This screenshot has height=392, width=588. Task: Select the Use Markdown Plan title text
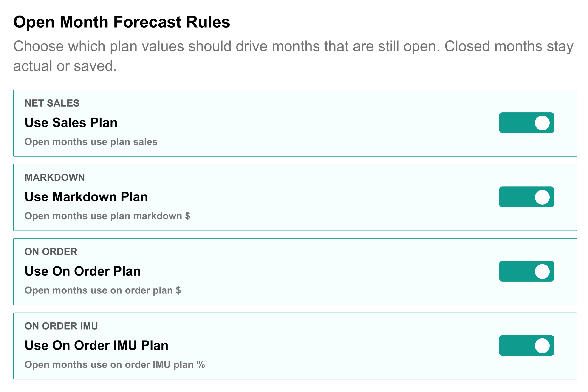pos(86,197)
